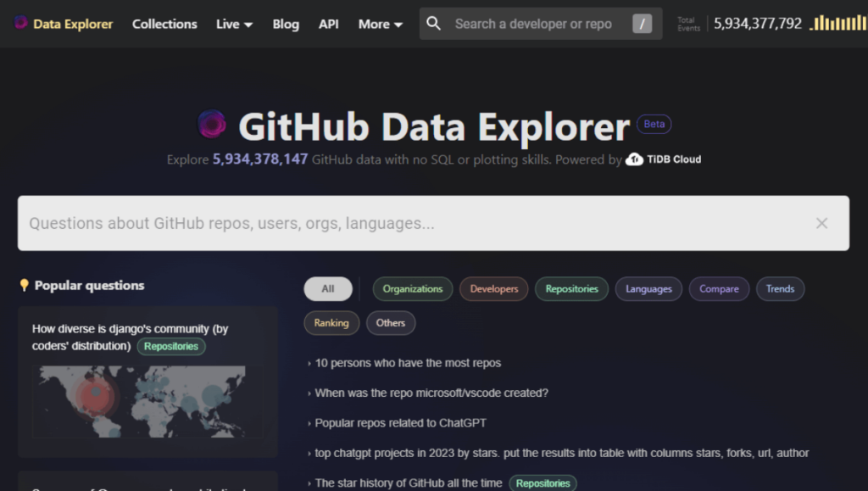Viewport: 868px width, 491px height.
Task: Expand the Live dropdown menu
Action: click(234, 24)
